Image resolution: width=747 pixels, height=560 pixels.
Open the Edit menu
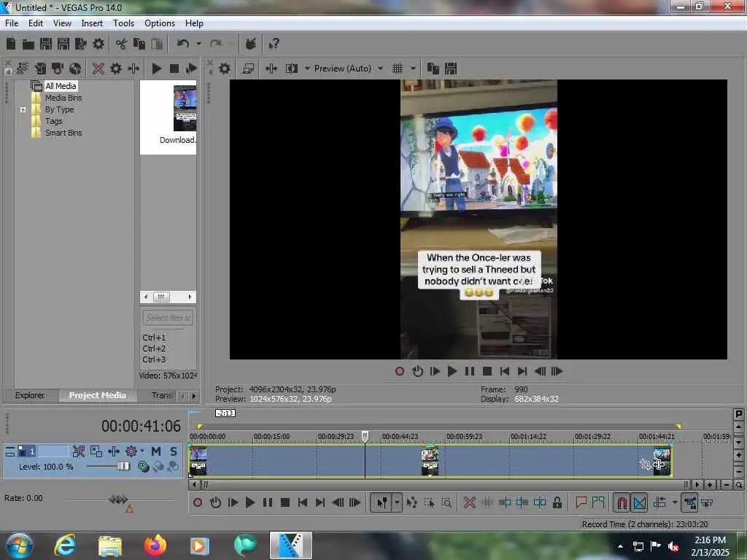coord(36,23)
